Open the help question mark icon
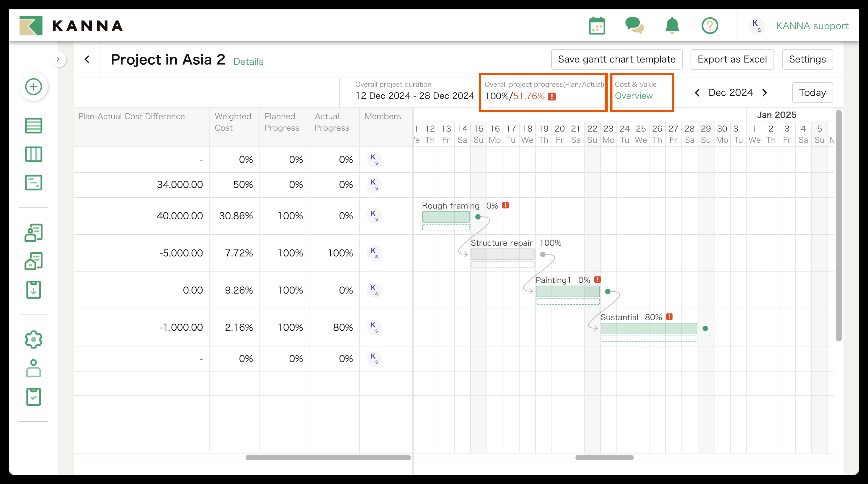This screenshot has height=484, width=868. pyautogui.click(x=710, y=26)
